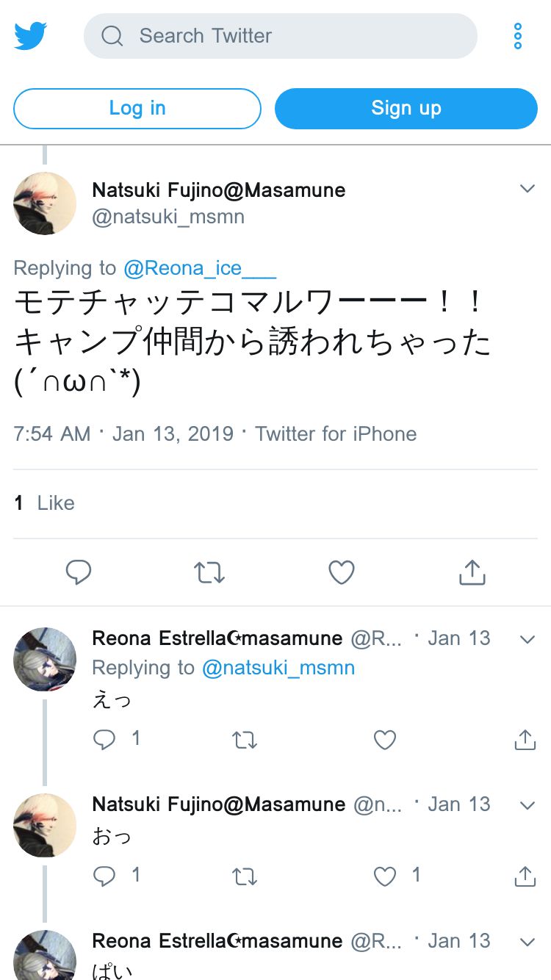The height and width of the screenshot is (980, 551).
Task: Click the Sign up button
Action: tap(406, 109)
